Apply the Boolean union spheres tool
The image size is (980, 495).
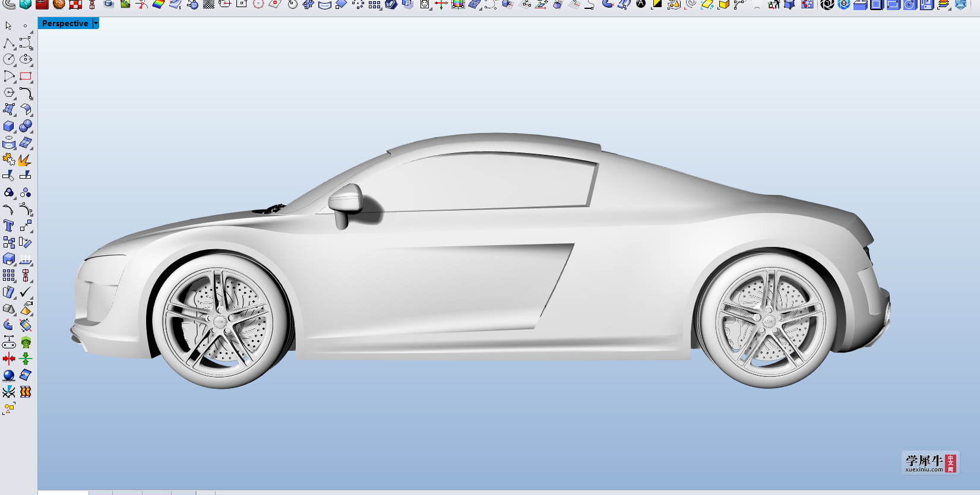(26, 126)
